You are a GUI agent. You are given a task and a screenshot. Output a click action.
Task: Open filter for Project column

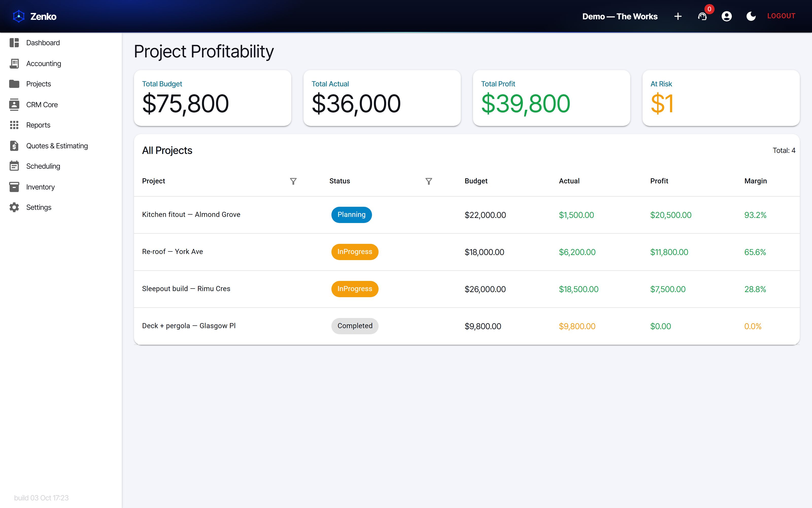[293, 181]
